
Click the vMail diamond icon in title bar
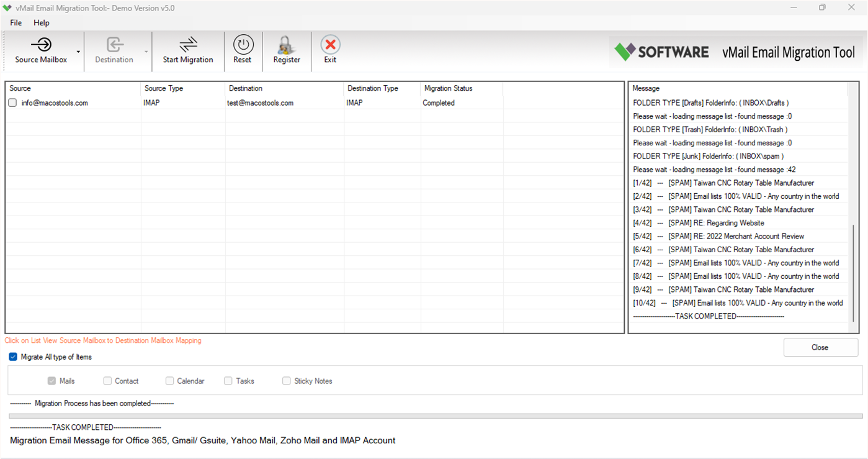(7, 7)
